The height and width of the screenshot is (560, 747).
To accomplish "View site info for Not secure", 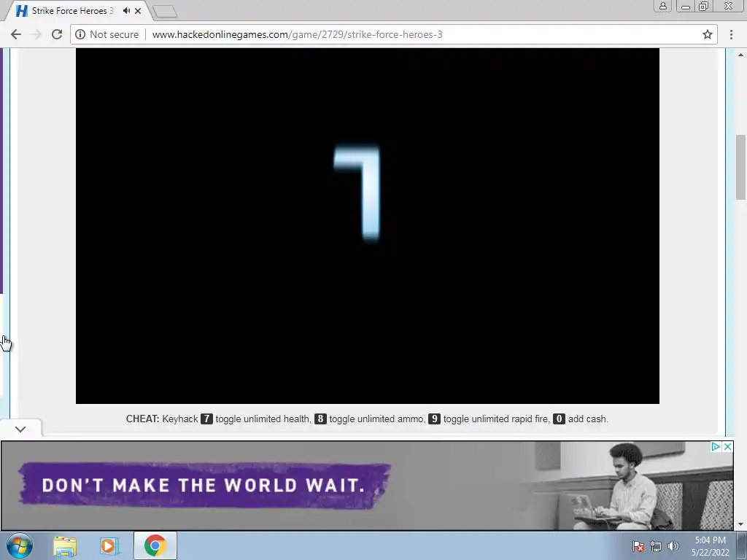I will pos(107,34).
